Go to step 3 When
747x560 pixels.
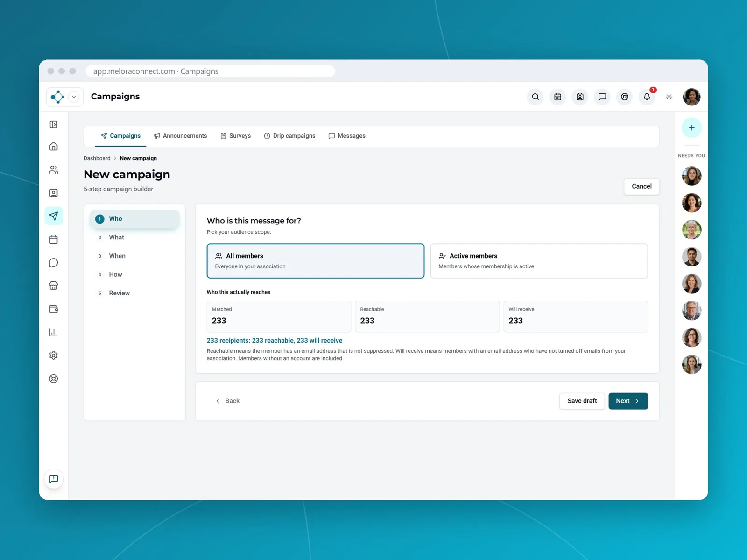click(x=134, y=256)
